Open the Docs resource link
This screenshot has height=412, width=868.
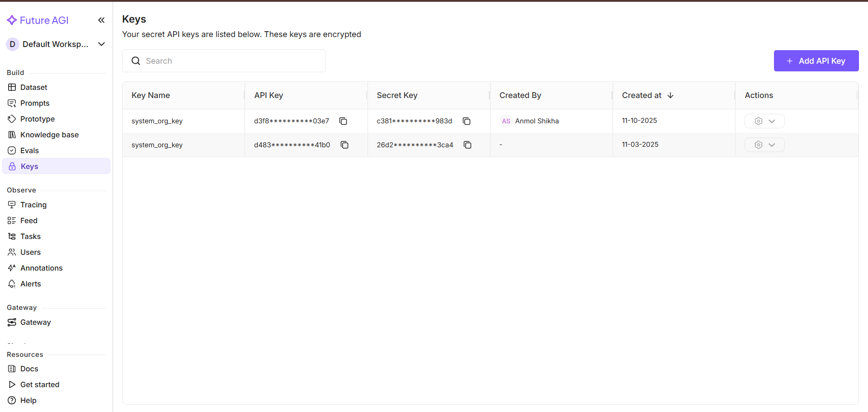coord(29,369)
